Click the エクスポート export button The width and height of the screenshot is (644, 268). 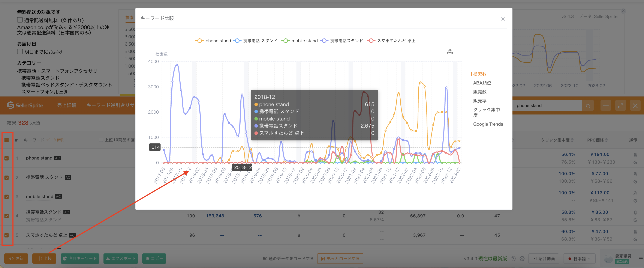click(x=121, y=259)
